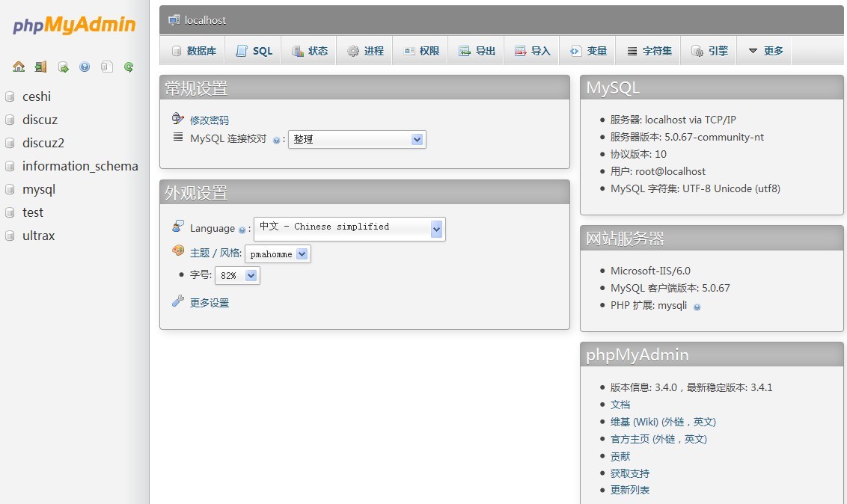Open the query window icon in sidebar
The width and height of the screenshot is (847, 504).
[x=63, y=67]
